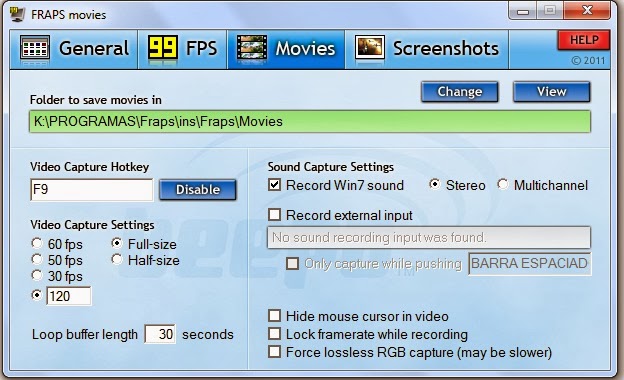
Task: Choose Half-size capture option
Action: click(117, 259)
